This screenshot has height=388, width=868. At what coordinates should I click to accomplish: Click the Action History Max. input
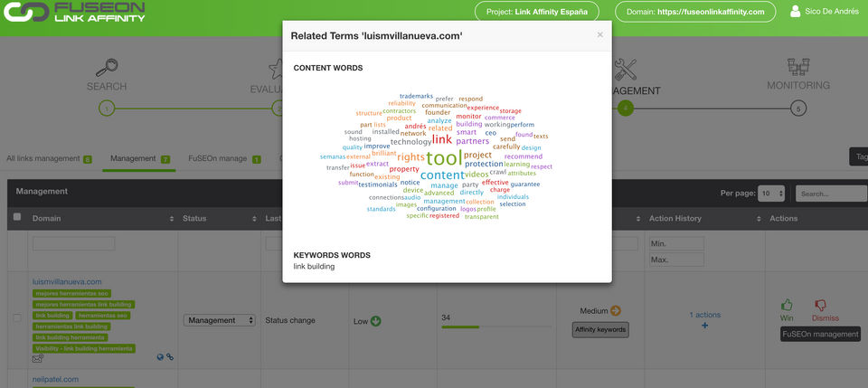[x=676, y=260]
